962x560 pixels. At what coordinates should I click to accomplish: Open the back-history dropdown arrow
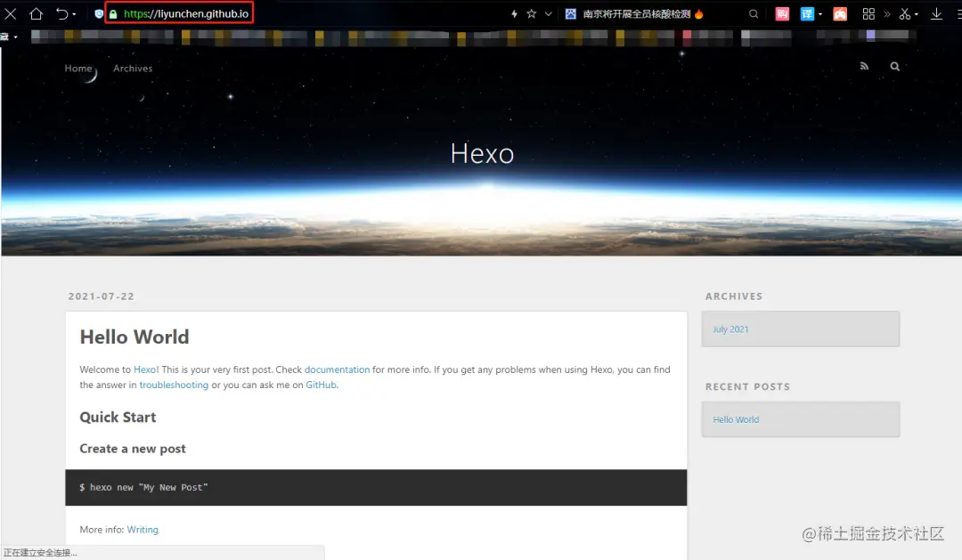[x=74, y=14]
